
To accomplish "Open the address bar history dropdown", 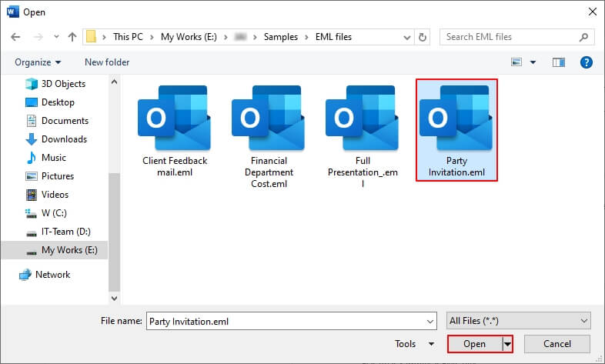I will click(x=406, y=38).
